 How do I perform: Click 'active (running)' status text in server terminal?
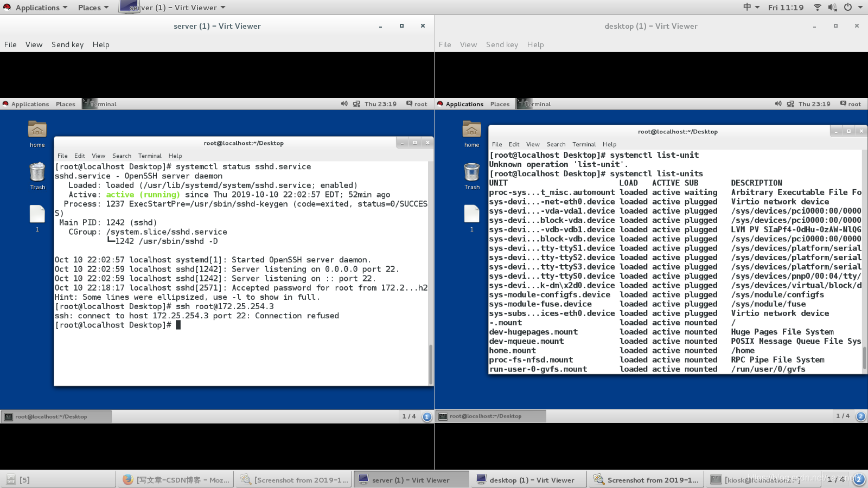pos(143,195)
